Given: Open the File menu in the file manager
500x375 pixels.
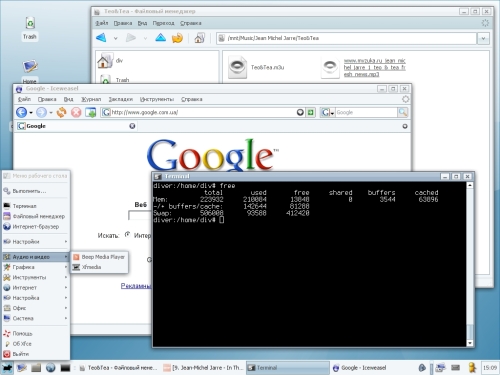Looking at the screenshot, I should tap(102, 23).
